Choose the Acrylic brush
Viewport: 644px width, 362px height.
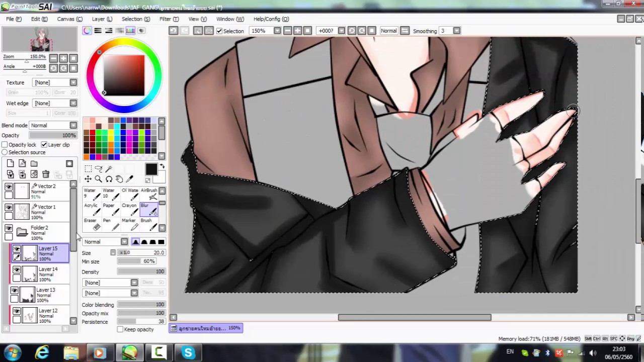[x=92, y=209]
